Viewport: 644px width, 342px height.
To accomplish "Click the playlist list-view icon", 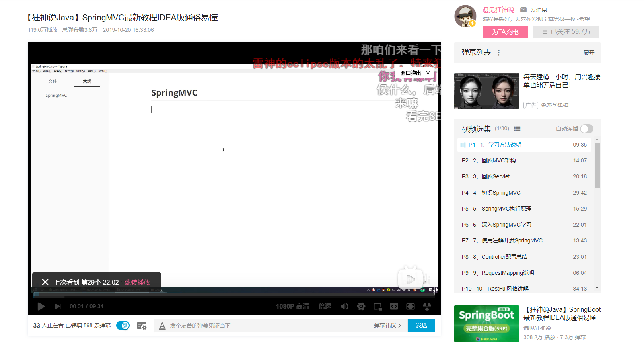I will pos(517,129).
